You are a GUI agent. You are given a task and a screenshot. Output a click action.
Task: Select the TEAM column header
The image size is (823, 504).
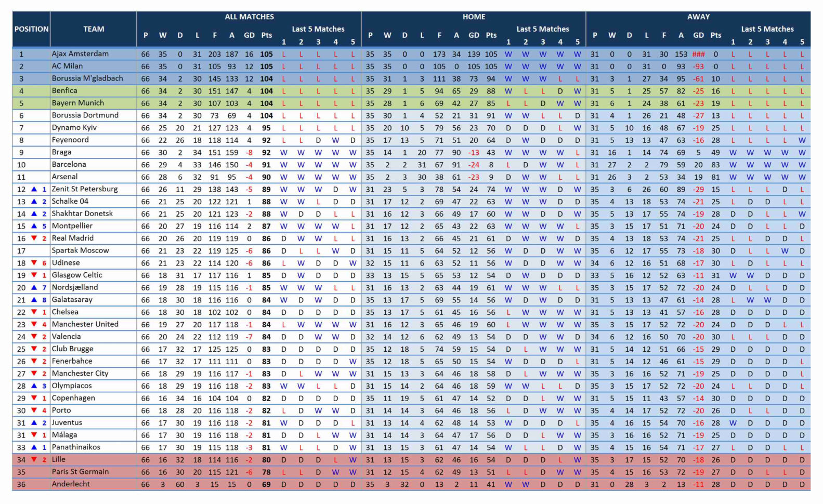point(94,29)
